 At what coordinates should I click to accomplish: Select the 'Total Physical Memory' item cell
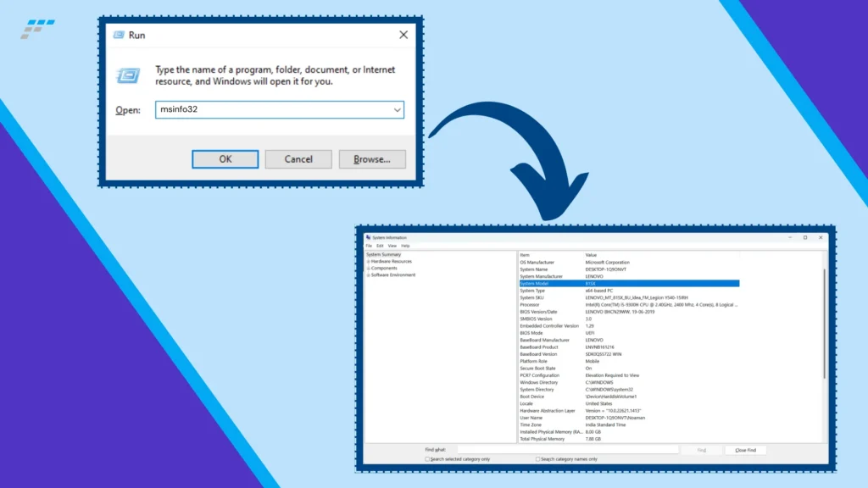(x=542, y=440)
